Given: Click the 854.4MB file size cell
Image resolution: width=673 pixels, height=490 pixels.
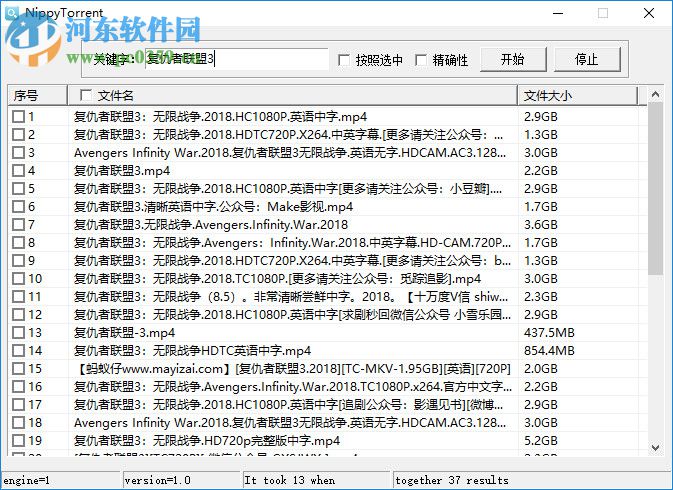Looking at the screenshot, I should 549,351.
